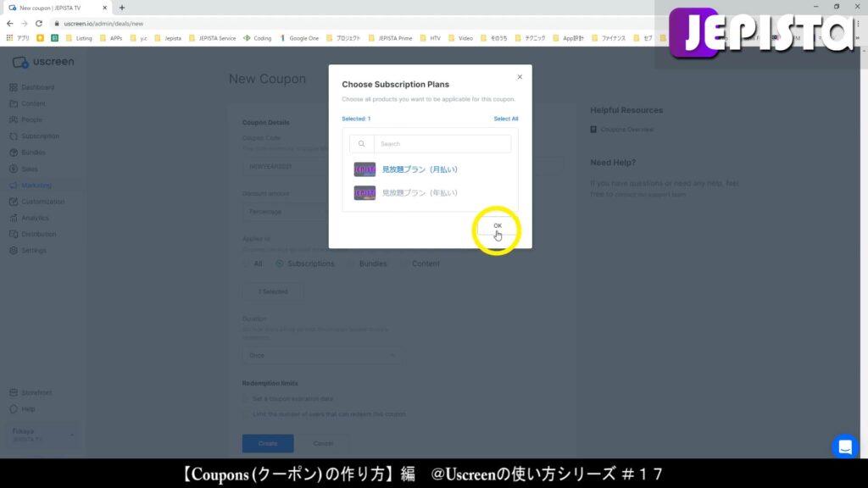Open the Distribution sidebar icon
The height and width of the screenshot is (488, 868).
14,234
